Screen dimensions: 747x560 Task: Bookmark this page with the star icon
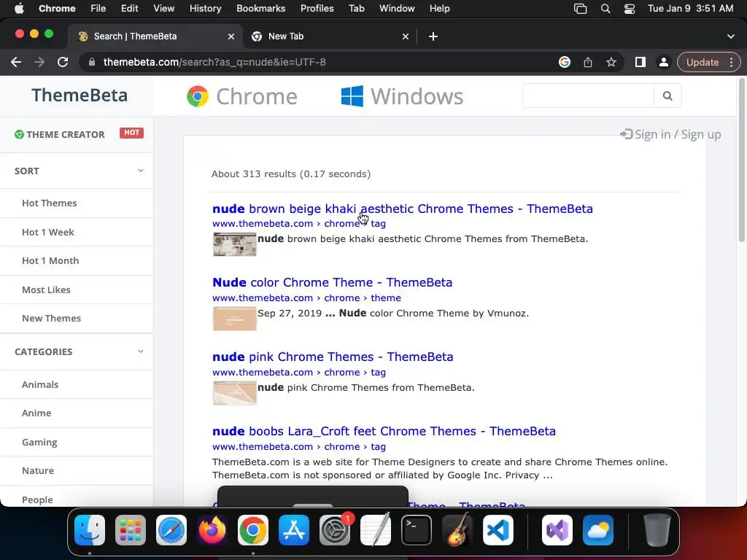pos(611,63)
